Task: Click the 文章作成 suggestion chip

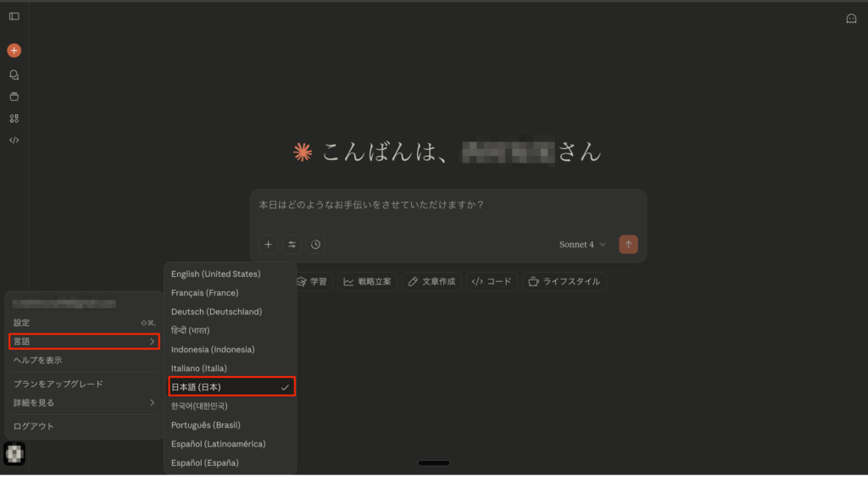Action: [431, 282]
